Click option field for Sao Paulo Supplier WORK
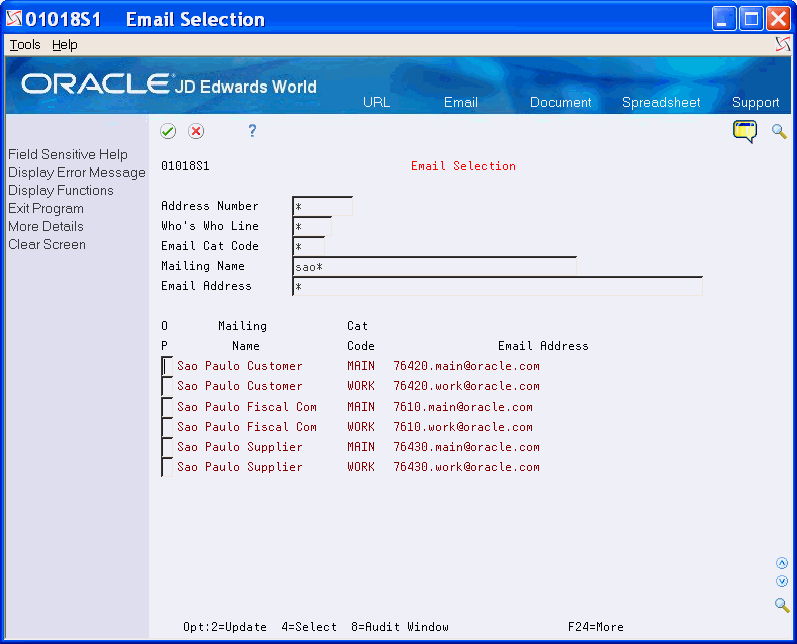The image size is (797, 644). tap(167, 467)
